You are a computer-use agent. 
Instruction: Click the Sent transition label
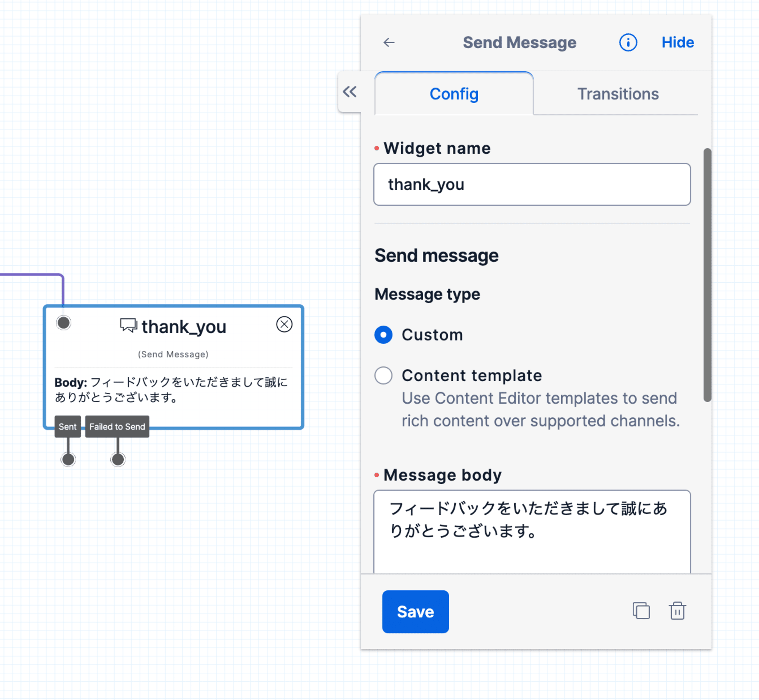(x=68, y=426)
